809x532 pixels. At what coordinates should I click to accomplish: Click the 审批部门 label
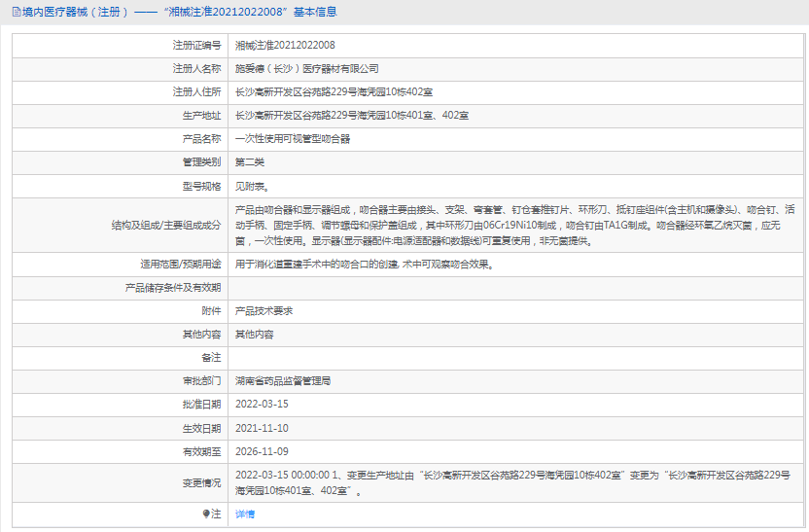pyautogui.click(x=201, y=381)
